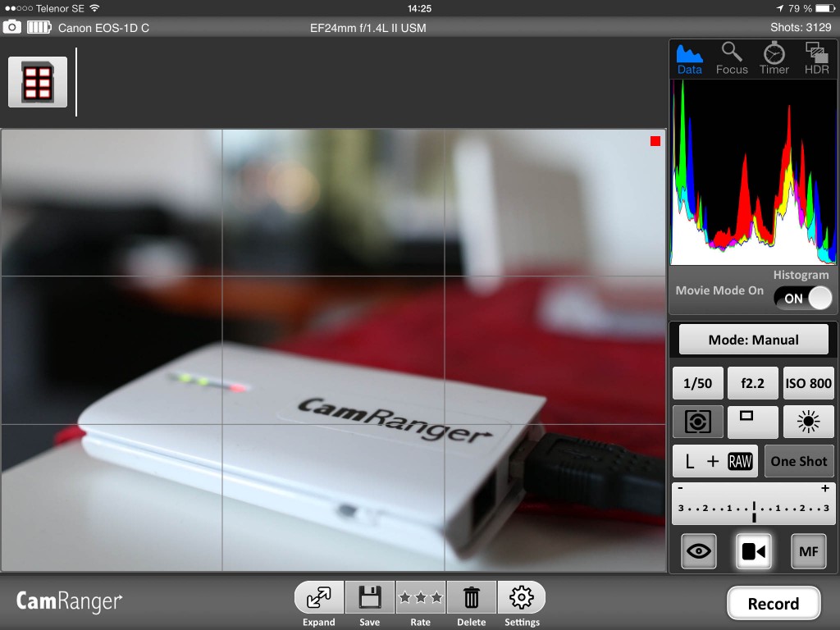Tap the exposure scale minus sign
Viewport: 840px width, 630px height.
(680, 488)
